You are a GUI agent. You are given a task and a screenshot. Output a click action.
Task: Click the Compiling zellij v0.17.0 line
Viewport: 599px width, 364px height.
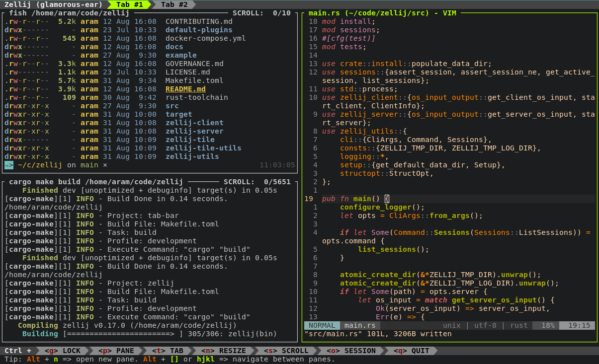pos(127,325)
